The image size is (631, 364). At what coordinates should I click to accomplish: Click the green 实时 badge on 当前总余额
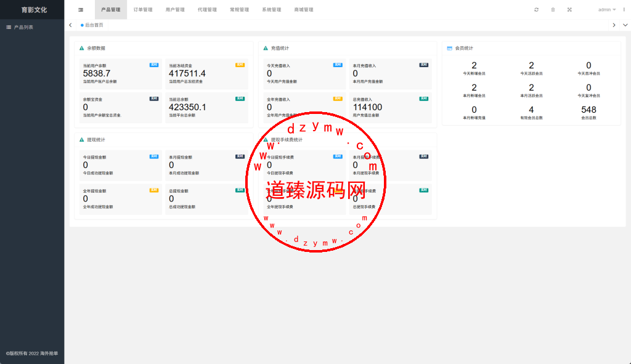click(240, 99)
